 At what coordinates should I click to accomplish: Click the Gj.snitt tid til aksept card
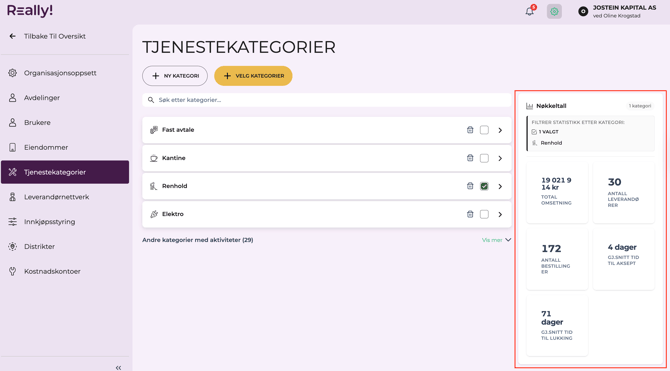[624, 259]
